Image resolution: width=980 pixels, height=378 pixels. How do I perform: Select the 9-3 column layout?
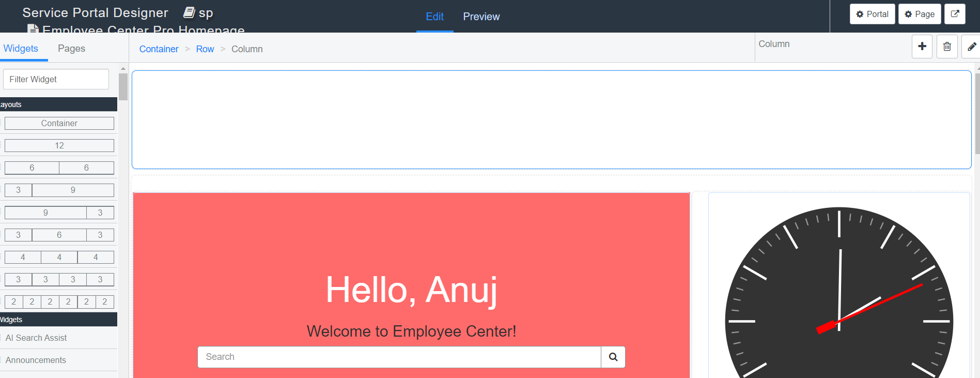pyautogui.click(x=59, y=213)
